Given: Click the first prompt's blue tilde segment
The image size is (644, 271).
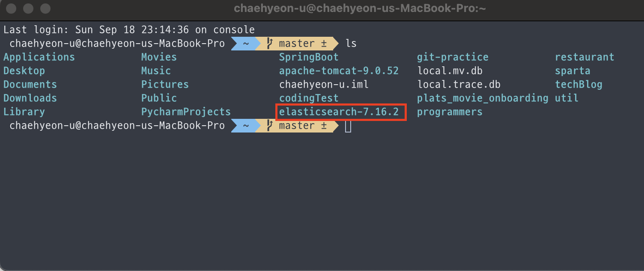Looking at the screenshot, I should click(246, 44).
